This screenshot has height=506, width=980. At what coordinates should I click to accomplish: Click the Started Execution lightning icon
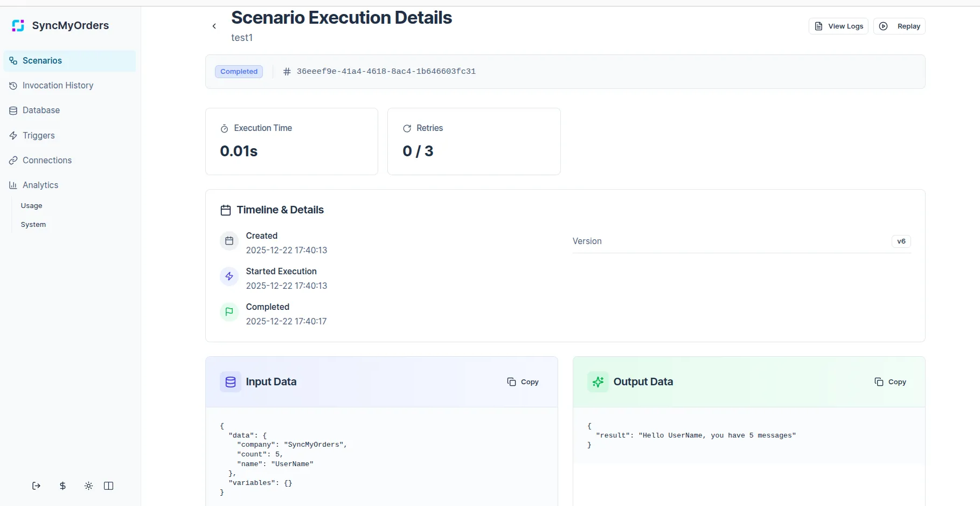click(230, 276)
